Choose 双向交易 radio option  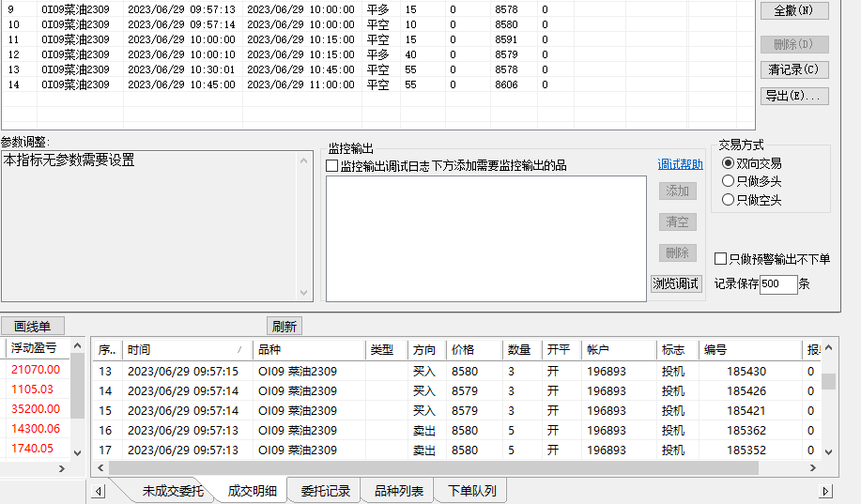pyautogui.click(x=728, y=163)
